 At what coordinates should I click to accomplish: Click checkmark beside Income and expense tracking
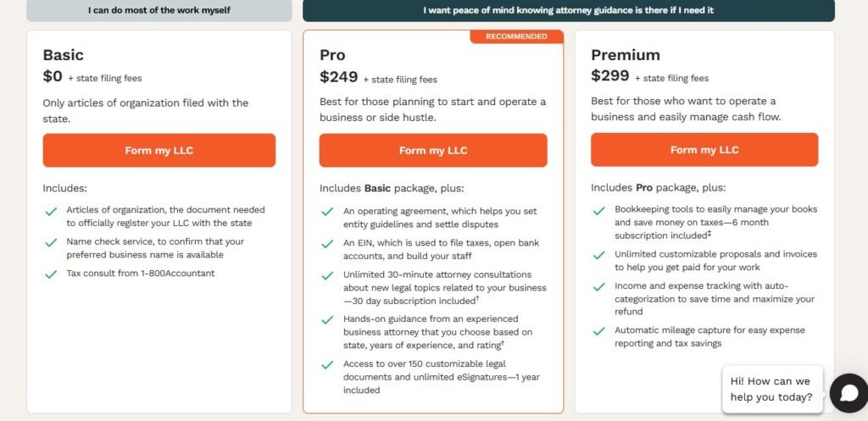(598, 287)
